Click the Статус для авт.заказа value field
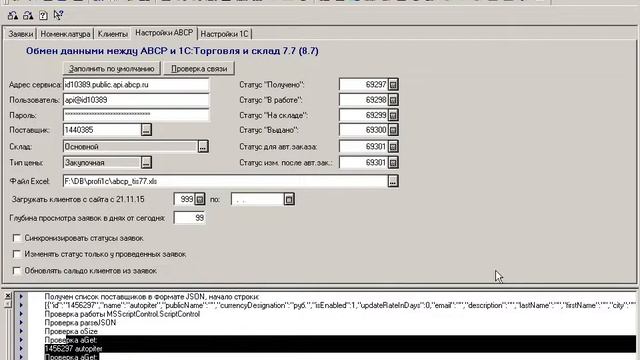Screen dimensions: 640x360 pos(363,147)
